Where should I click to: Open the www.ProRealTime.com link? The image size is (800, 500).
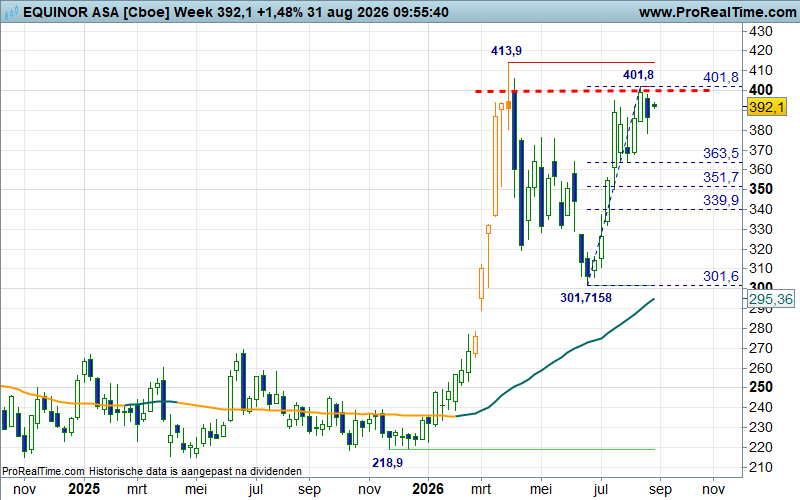click(717, 12)
